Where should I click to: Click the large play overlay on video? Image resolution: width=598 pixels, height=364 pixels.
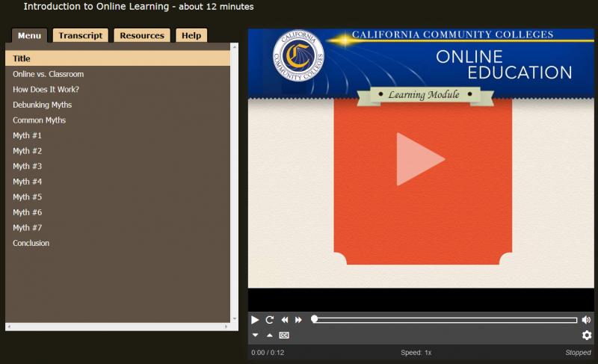coord(420,159)
